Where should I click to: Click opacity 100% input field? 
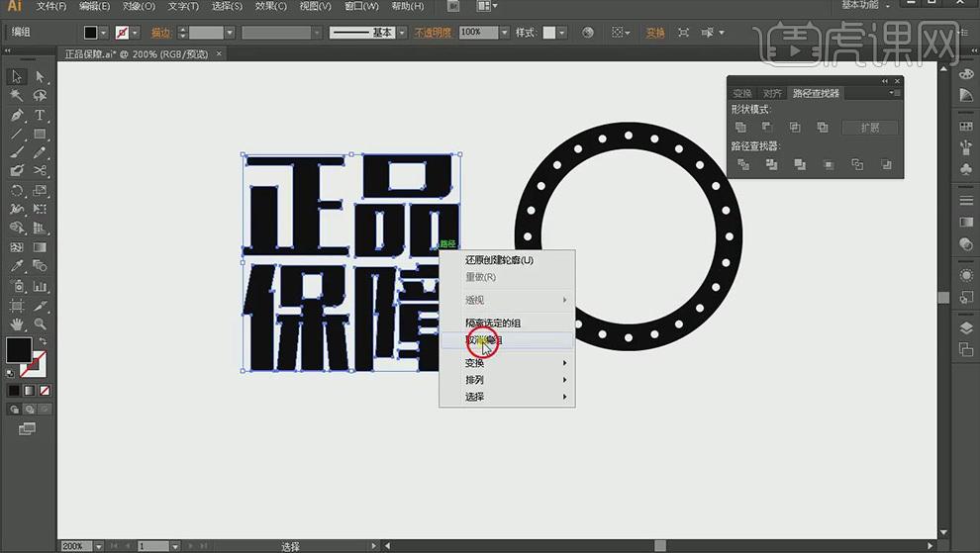tap(478, 33)
